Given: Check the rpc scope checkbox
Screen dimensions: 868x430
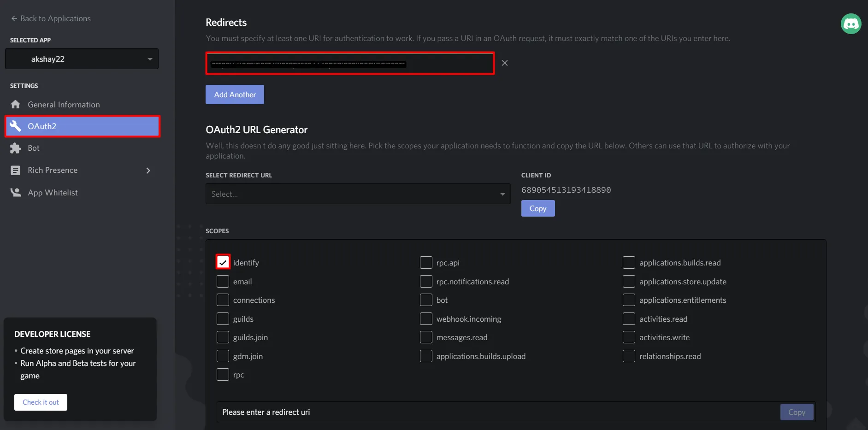Looking at the screenshot, I should [223, 374].
